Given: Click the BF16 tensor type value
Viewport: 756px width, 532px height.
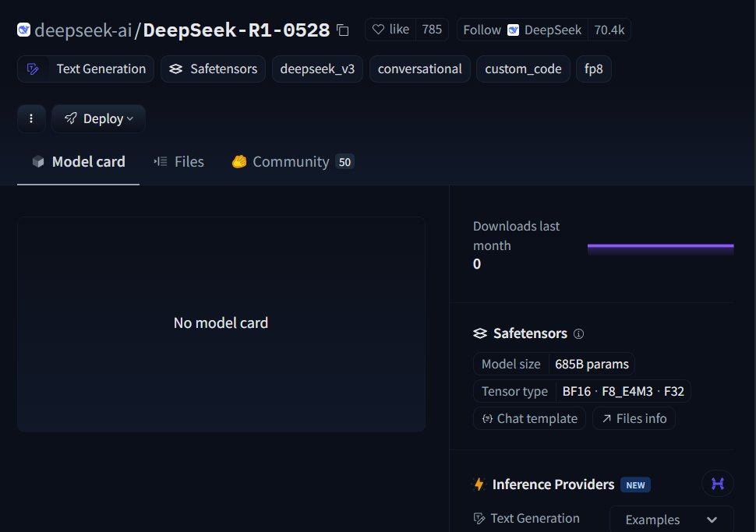Looking at the screenshot, I should pos(576,391).
